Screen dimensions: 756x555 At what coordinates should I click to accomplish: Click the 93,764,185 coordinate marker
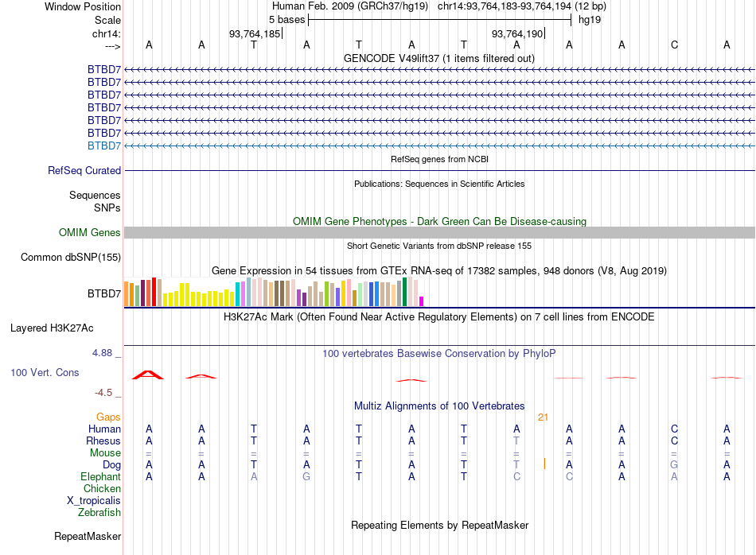click(x=254, y=33)
